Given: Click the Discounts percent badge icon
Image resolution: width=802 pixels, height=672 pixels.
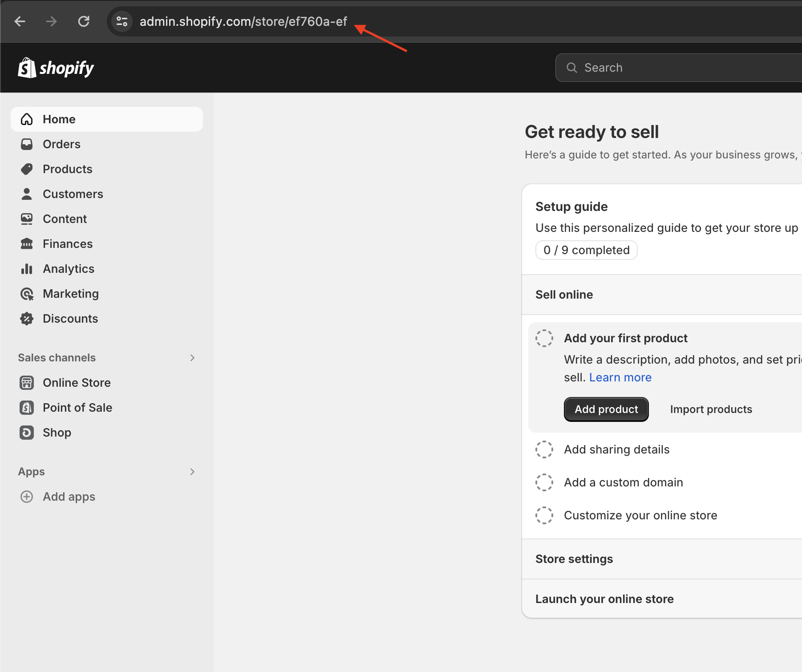Looking at the screenshot, I should 27,319.
